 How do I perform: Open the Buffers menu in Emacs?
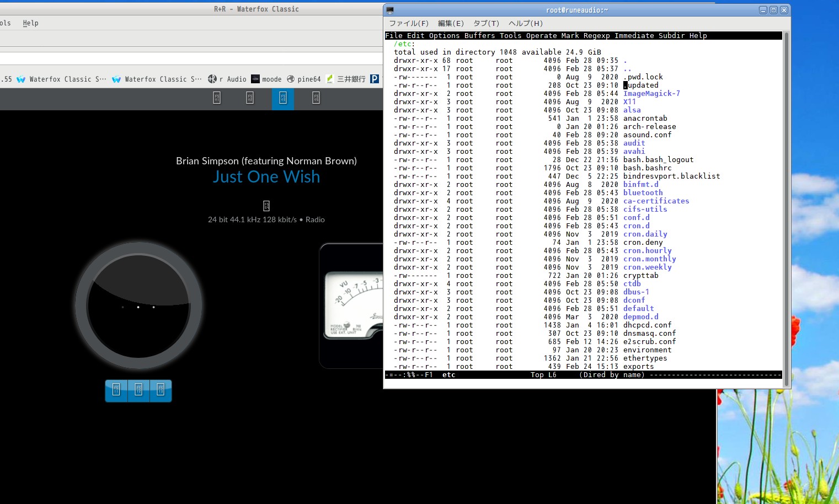[x=479, y=35]
